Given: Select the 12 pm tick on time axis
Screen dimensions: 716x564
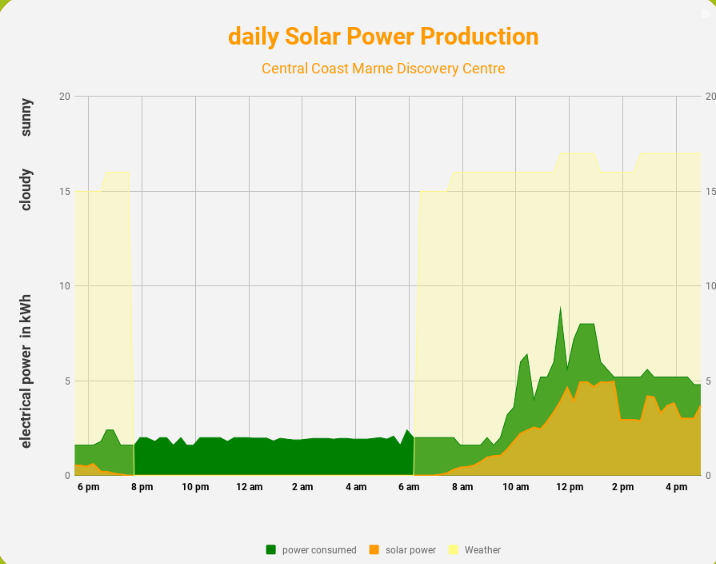Looking at the screenshot, I should click(569, 487).
